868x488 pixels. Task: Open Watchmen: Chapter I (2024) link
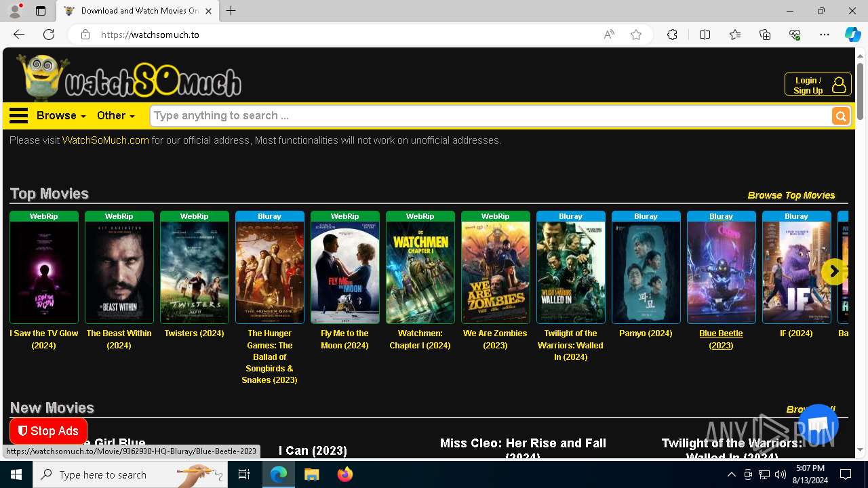(420, 339)
